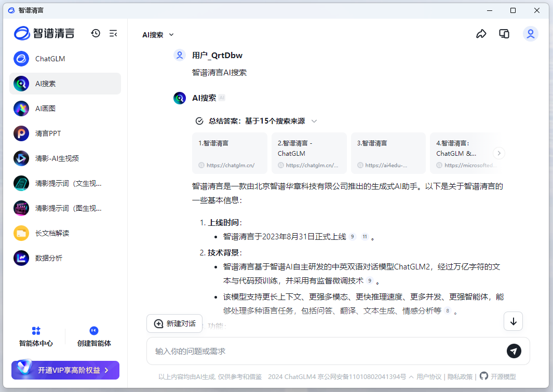Click the share arrow icon in header

point(481,34)
